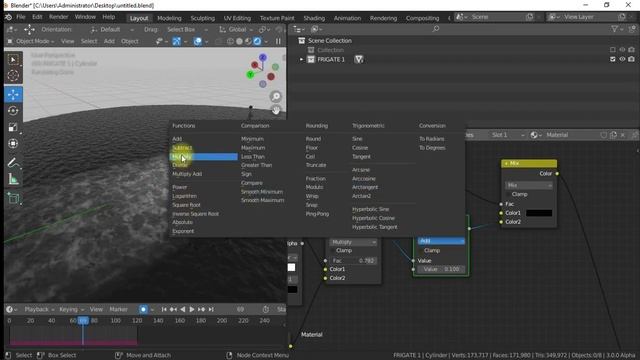Activate the Rotate tool
Viewport: 640px width, 360px height.
coord(13,111)
